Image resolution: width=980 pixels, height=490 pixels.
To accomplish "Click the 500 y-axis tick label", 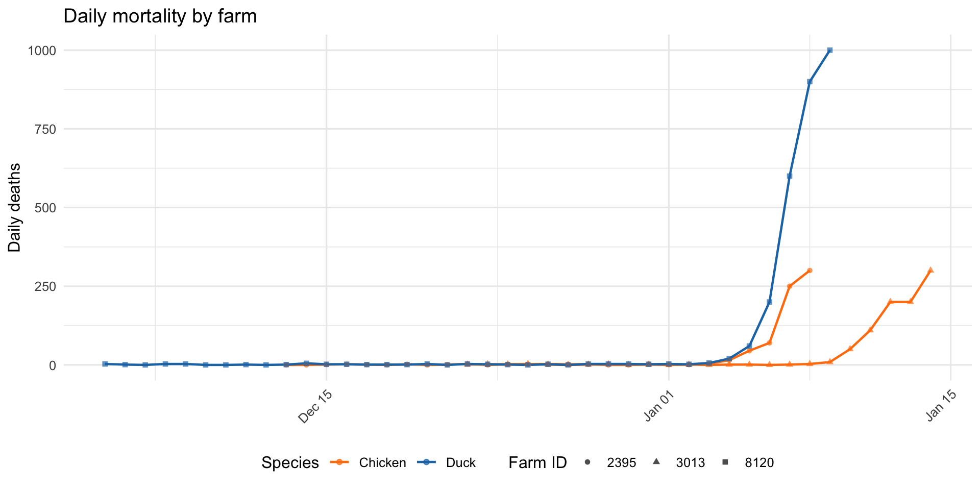I will click(45, 208).
